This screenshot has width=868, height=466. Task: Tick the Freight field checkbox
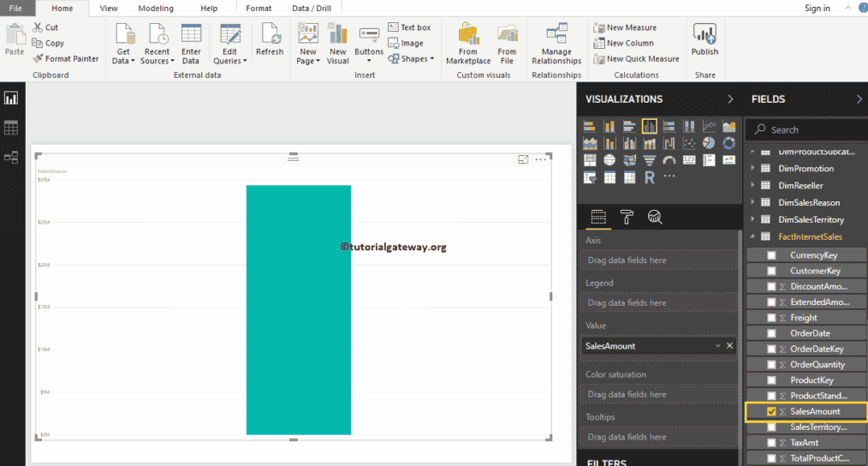pos(771,318)
